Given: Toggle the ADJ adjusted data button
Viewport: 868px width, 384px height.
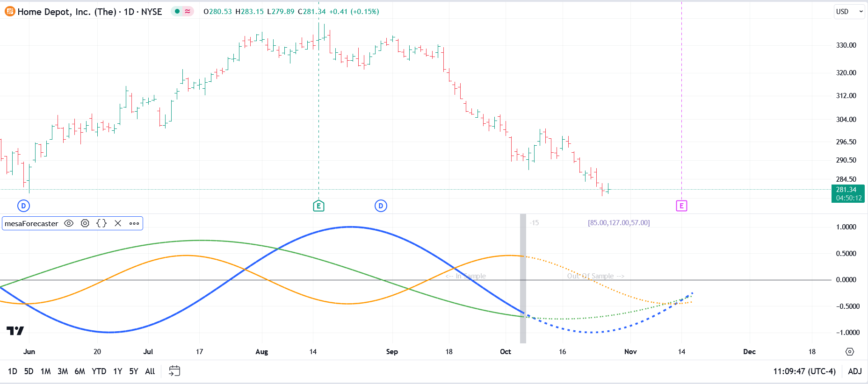Looking at the screenshot, I should [x=854, y=371].
